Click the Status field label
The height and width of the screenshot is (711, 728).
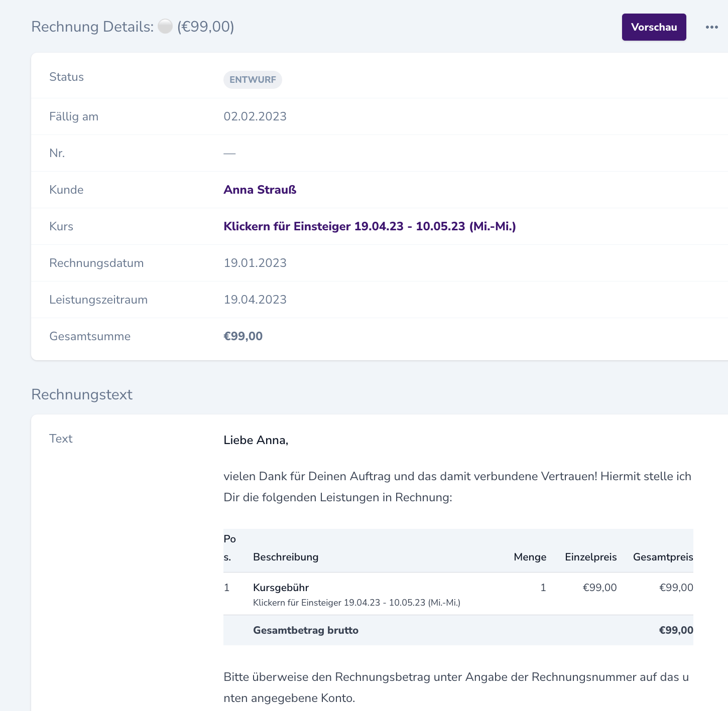pyautogui.click(x=66, y=77)
